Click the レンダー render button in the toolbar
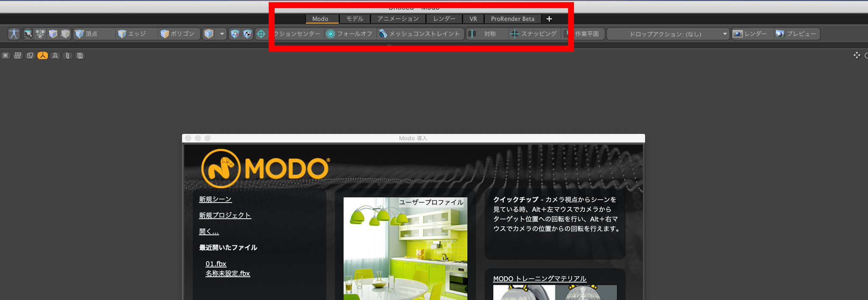Viewport: 868px width, 300px height. pos(752,34)
